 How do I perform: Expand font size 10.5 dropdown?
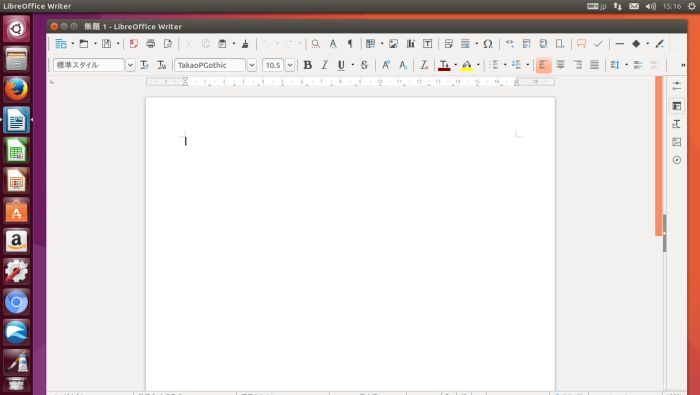[x=290, y=65]
